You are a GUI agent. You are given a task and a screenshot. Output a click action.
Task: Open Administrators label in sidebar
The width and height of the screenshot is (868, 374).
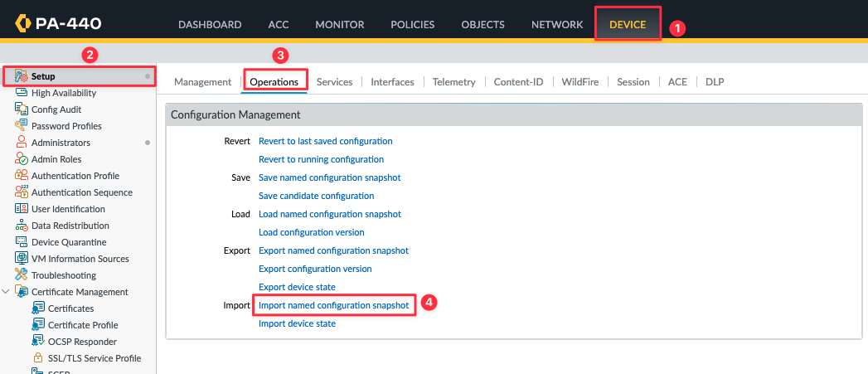61,143
